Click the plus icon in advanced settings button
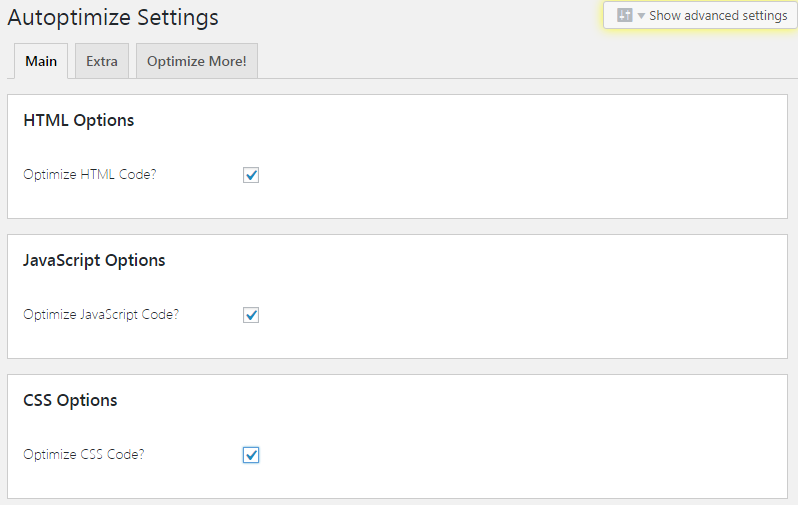 click(625, 15)
